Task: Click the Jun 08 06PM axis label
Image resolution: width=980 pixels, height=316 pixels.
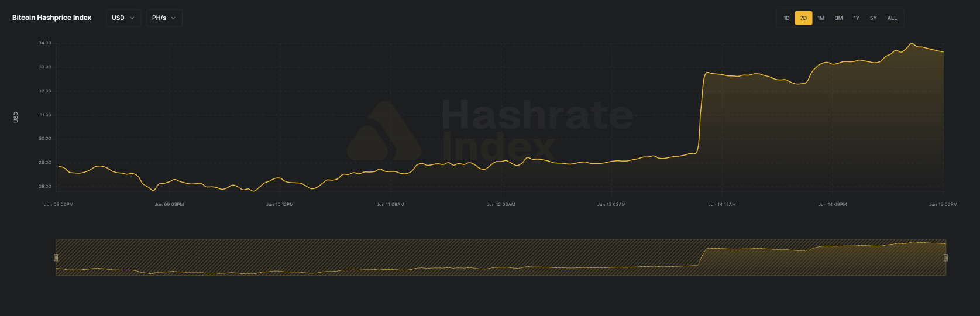Action: pyautogui.click(x=59, y=205)
